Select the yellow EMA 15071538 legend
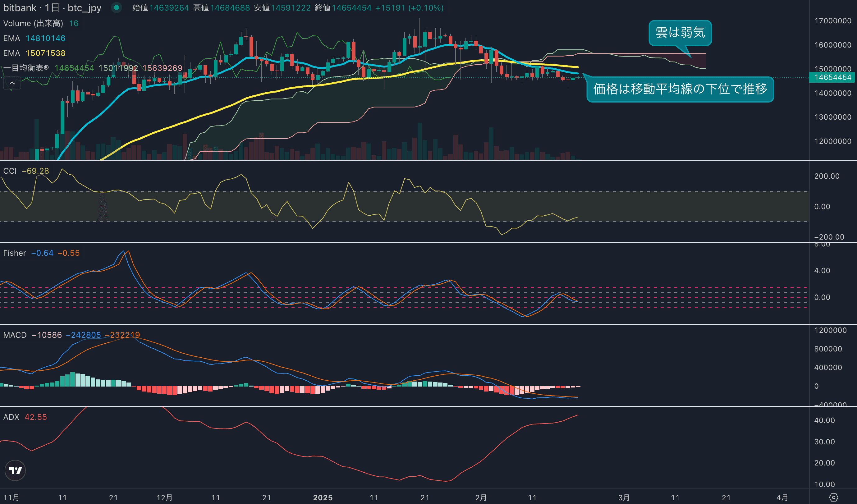This screenshot has height=504, width=857. tap(34, 53)
